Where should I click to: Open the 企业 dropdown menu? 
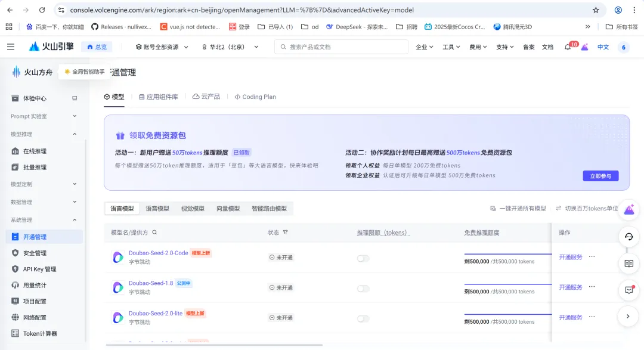[425, 47]
